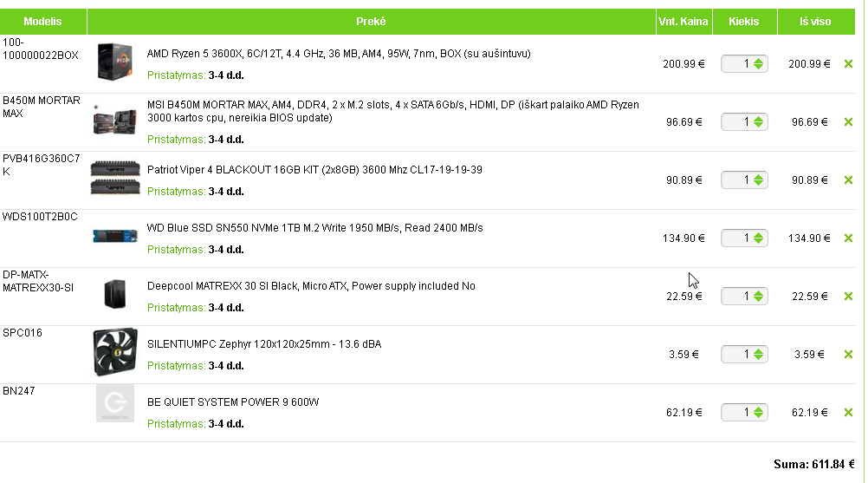
Task: Open SILENTIUMPC Zephyr fan thumbnail
Action: point(115,352)
